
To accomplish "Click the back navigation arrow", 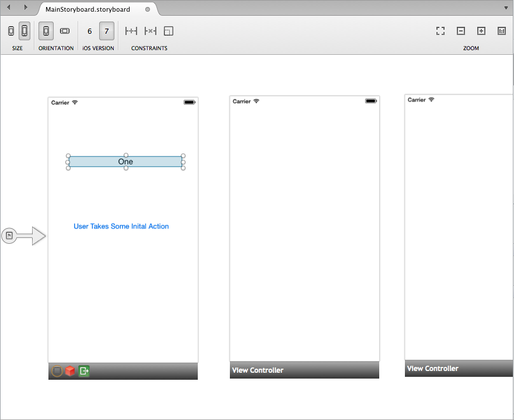I will [x=8, y=8].
